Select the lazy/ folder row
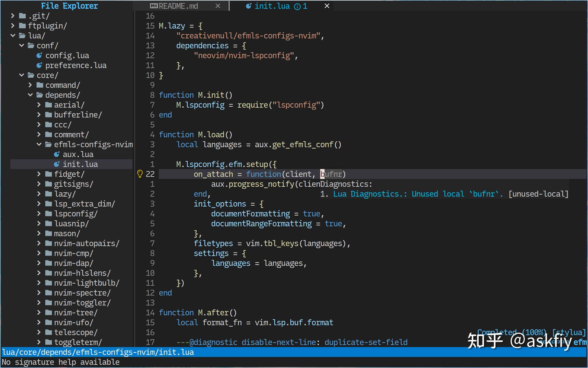588x368 pixels. [x=71, y=194]
